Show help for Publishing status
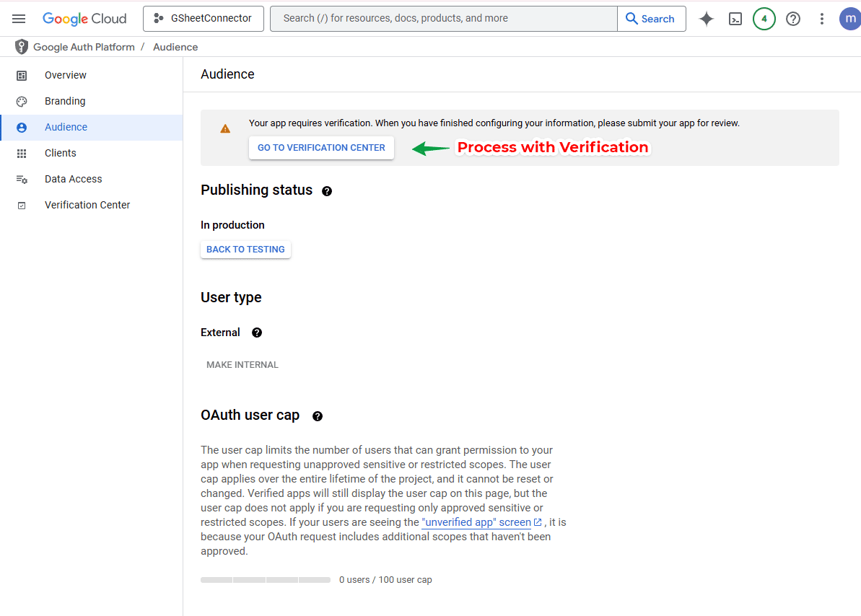 (x=327, y=191)
